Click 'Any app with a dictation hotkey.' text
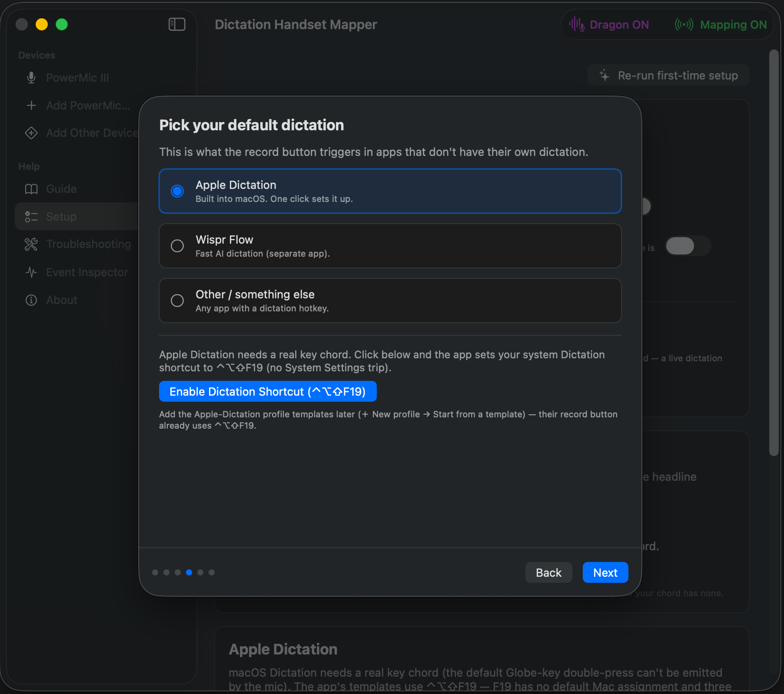Image resolution: width=784 pixels, height=694 pixels. click(262, 308)
